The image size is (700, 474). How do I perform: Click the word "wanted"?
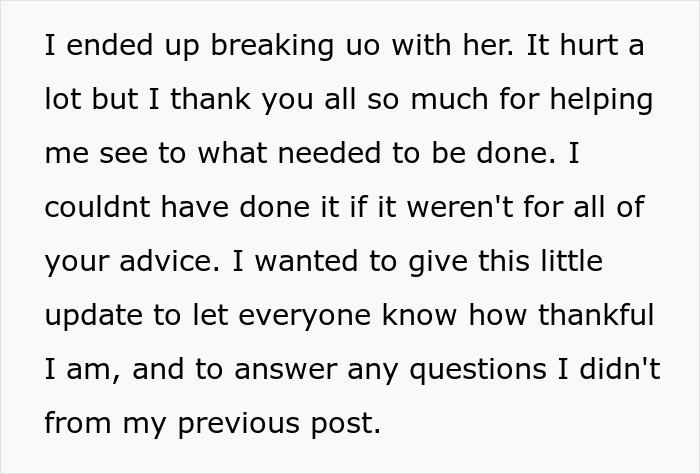pyautogui.click(x=306, y=261)
